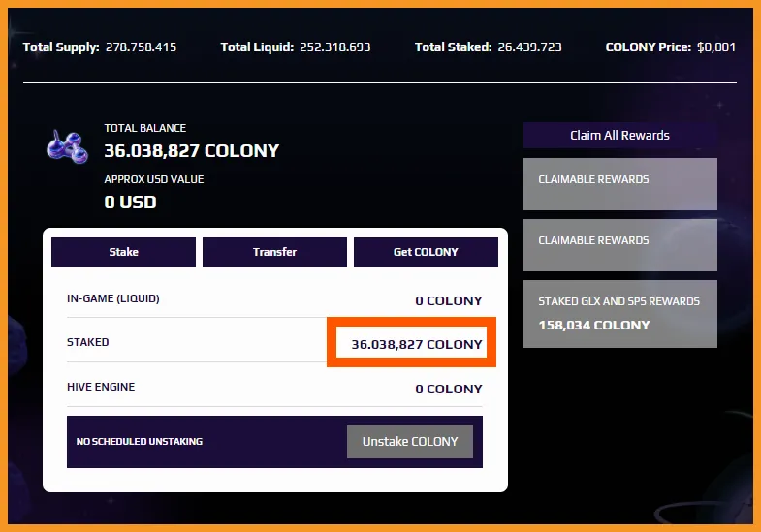Click the COLONY Price value $0,001
The image size is (761, 532).
716,47
